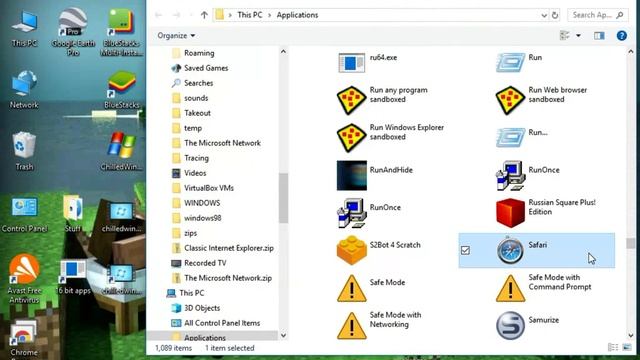
Task: Open the ChilledWin... desktop icon with Windows flag
Action: [x=121, y=151]
